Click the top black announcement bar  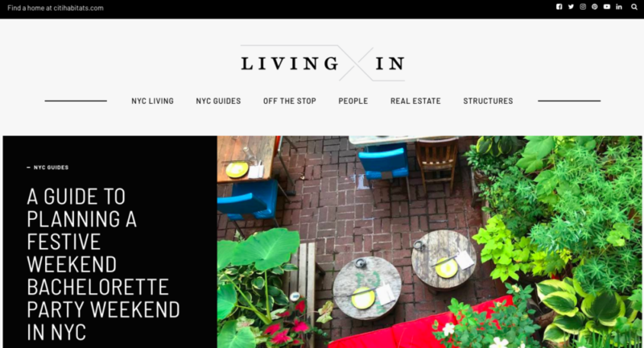[322, 9]
